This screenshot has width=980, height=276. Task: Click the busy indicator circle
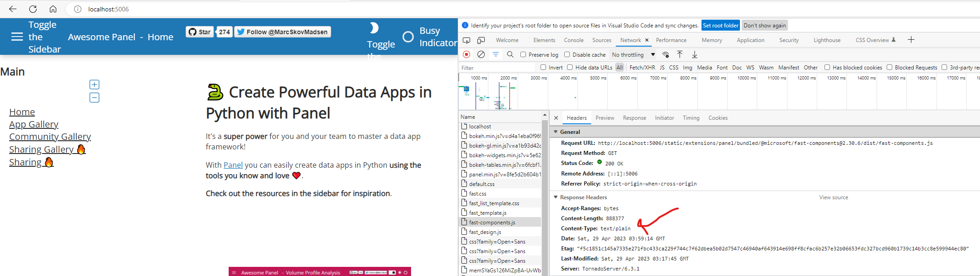[x=408, y=37]
